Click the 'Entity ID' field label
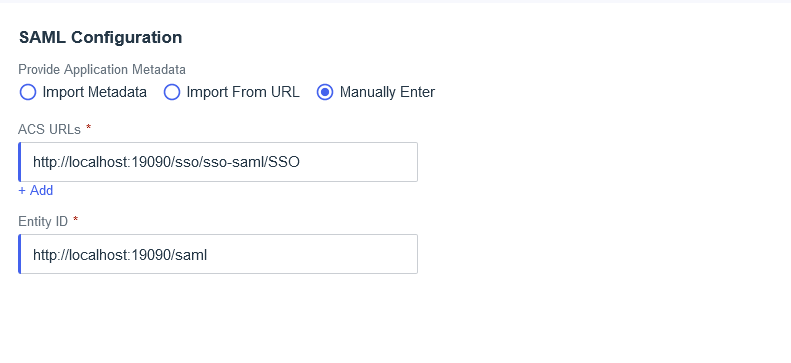The image size is (791, 363). (43, 221)
